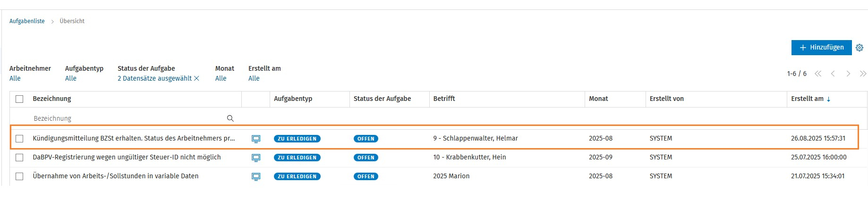Check the Kündigungsmitteilung BZSt row checkbox

click(19, 139)
